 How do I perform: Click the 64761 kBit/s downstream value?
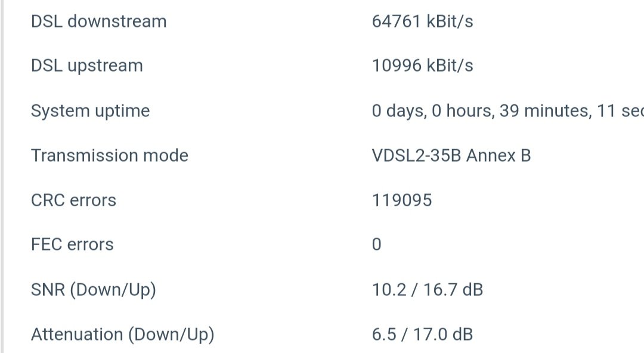pos(422,21)
